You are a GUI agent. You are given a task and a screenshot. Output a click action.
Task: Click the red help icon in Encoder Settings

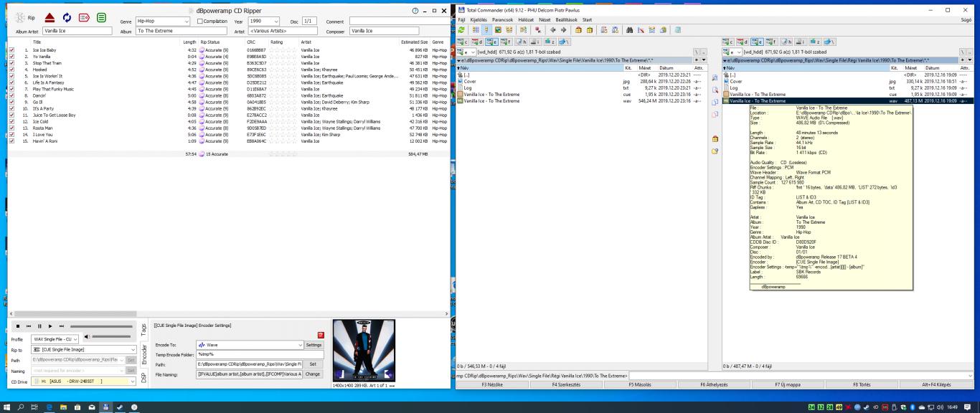pyautogui.click(x=321, y=335)
